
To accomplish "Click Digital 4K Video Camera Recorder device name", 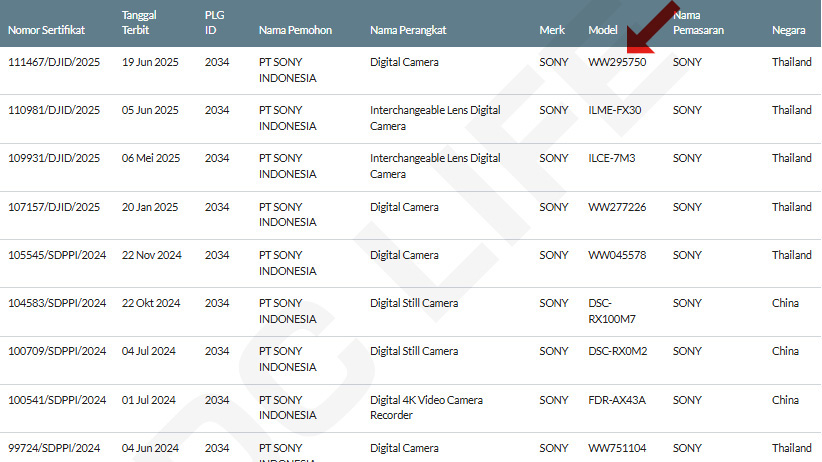I will tap(426, 407).
